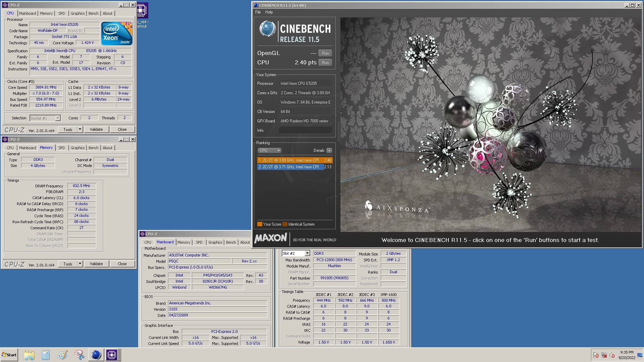Open the CPU-Z desktop shortcut icon
This screenshot has height=362, width=644.
pyautogui.click(x=142, y=15)
